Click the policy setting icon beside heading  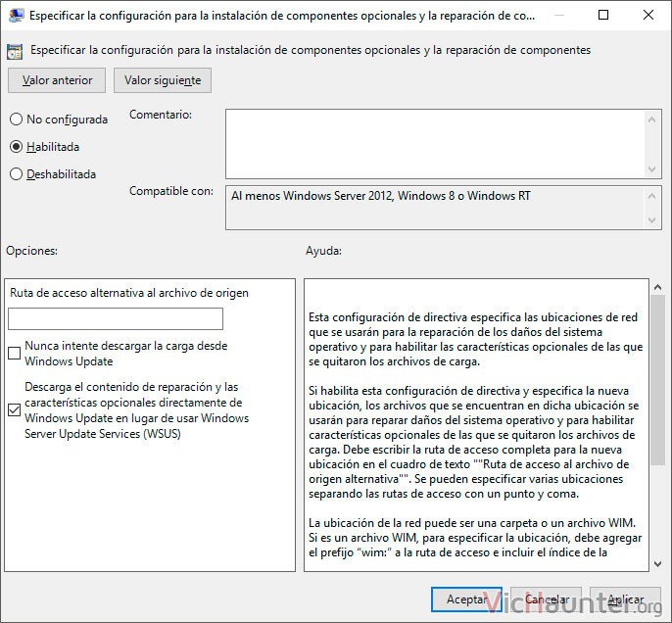click(15, 51)
